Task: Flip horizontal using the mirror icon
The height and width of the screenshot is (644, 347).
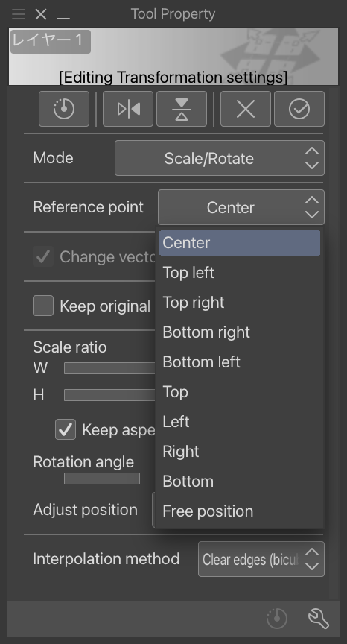Action: pos(128,109)
